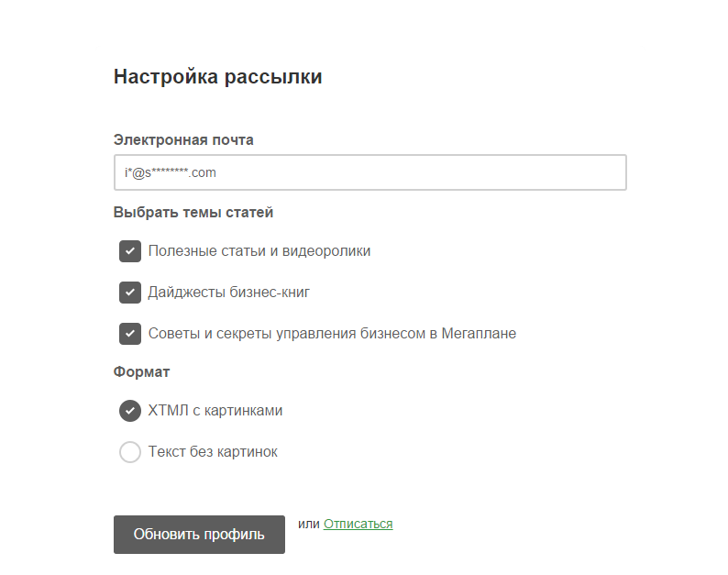Select the ХТМЛ с картинками radio circle
Viewport: 728px width, 575px height.
(130, 411)
